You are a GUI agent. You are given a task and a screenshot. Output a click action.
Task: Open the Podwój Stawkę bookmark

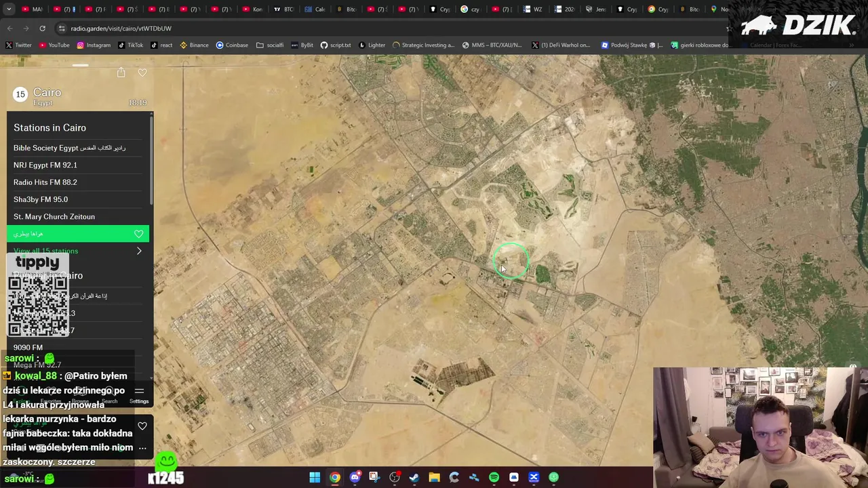pos(632,45)
